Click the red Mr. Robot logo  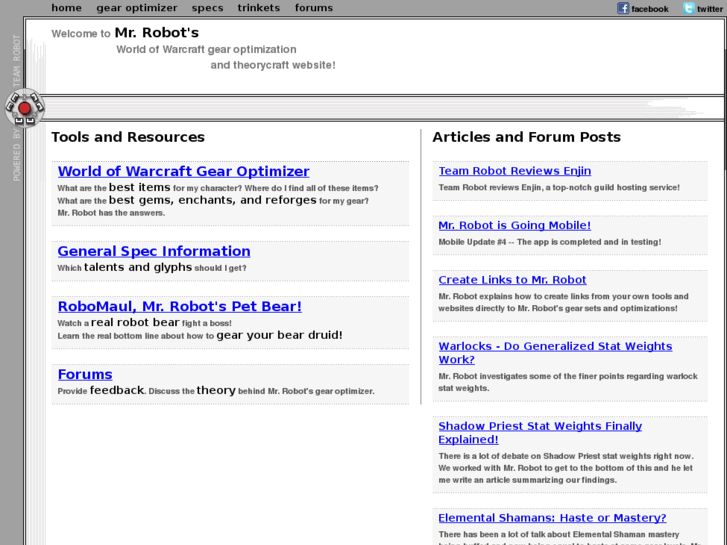(x=25, y=108)
